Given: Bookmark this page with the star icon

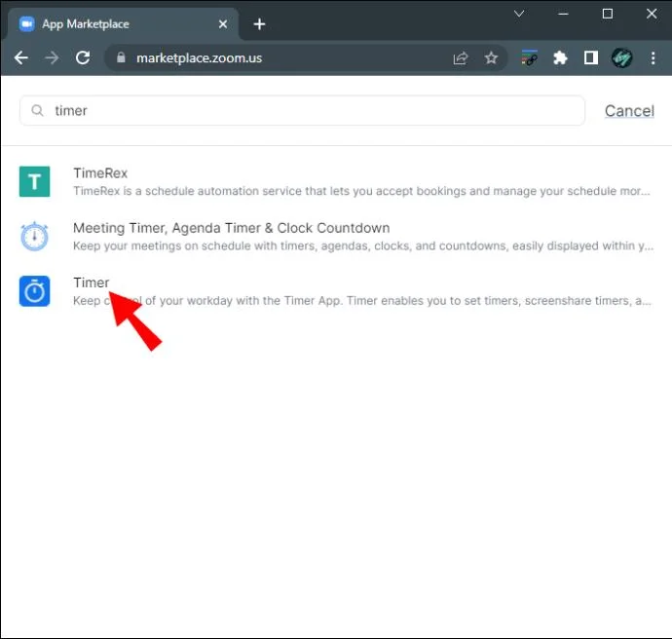Looking at the screenshot, I should [x=491, y=57].
